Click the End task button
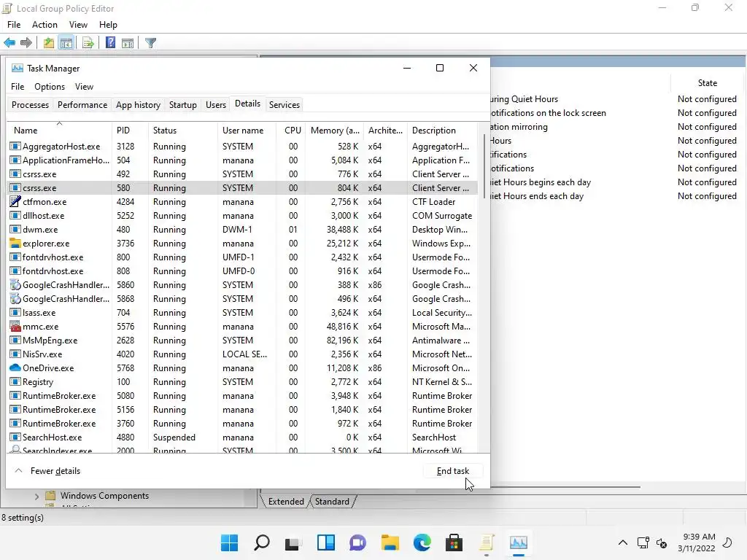Screen dimensions: 747x560 pos(453,471)
